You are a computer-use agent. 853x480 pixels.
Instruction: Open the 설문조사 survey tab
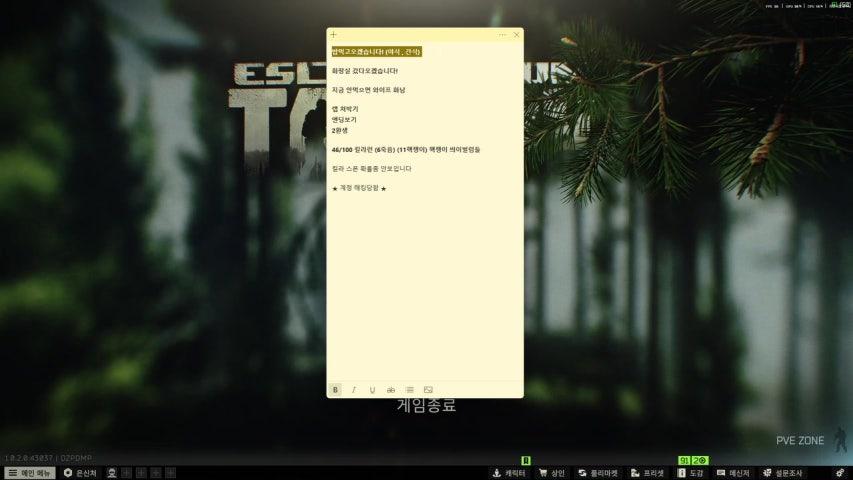pos(783,473)
